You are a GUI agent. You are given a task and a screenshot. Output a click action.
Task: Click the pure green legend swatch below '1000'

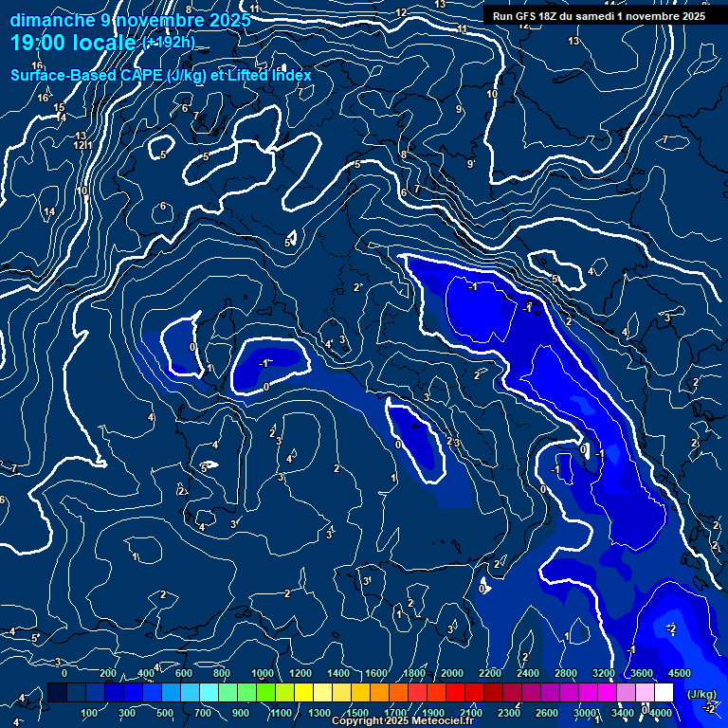[265, 692]
